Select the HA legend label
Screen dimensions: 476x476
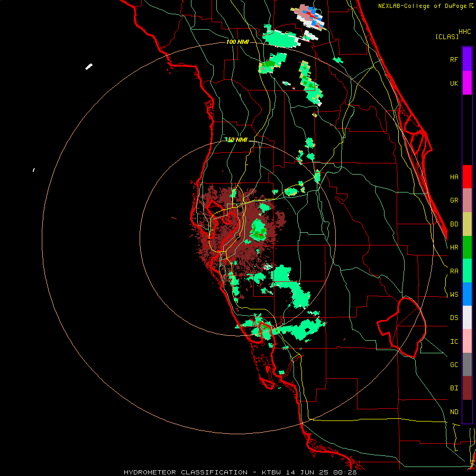[454, 177]
